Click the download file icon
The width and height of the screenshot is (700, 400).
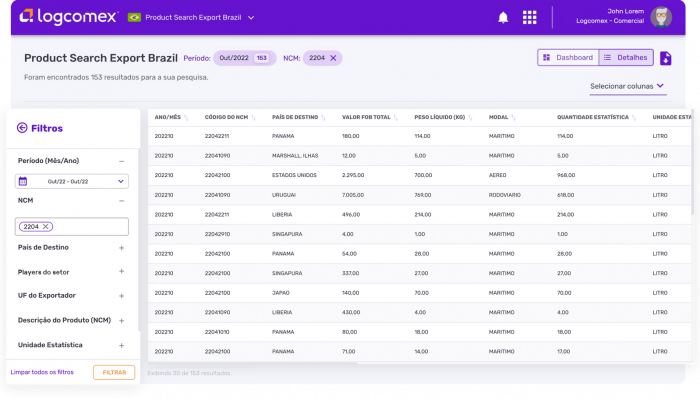pyautogui.click(x=666, y=58)
